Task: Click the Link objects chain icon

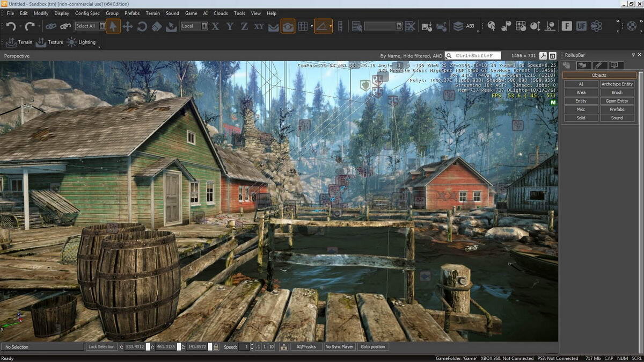Action: [51, 26]
